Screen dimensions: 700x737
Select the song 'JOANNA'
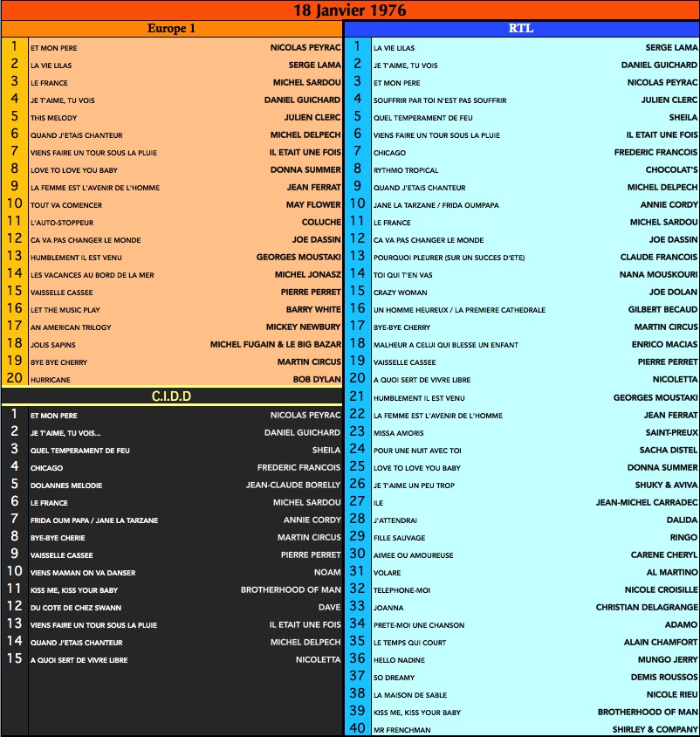click(388, 608)
